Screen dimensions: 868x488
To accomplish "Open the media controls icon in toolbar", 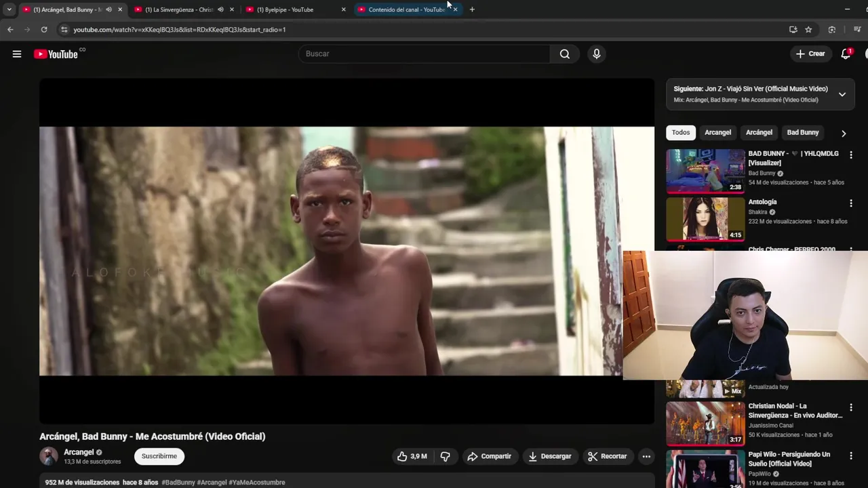I will (x=857, y=30).
